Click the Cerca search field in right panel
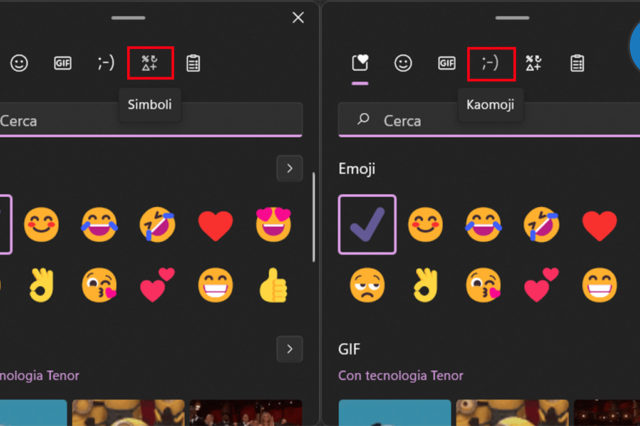The image size is (640, 426). tap(489, 120)
